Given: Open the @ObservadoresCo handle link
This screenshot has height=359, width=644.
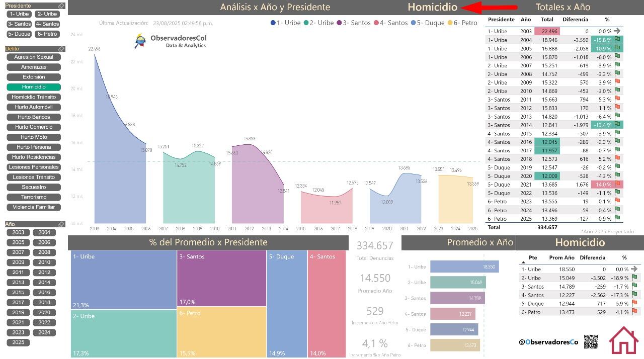Looking at the screenshot, I should click(548, 342).
